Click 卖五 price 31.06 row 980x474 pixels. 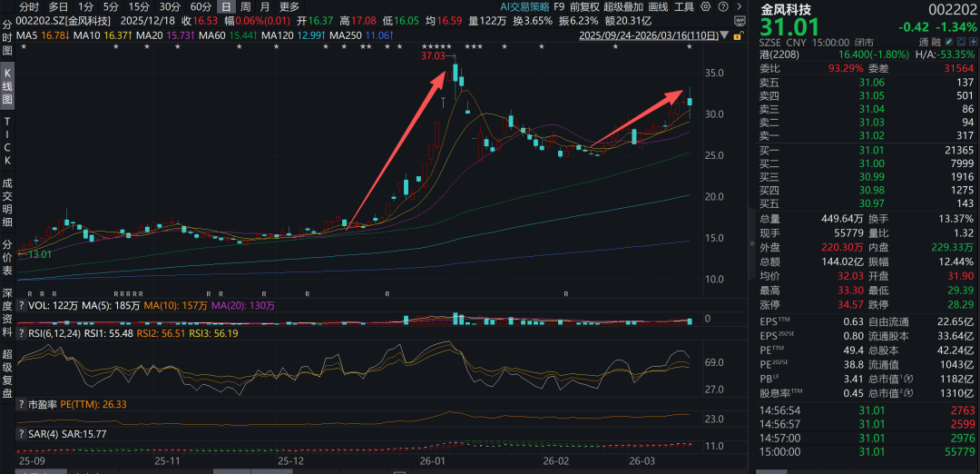click(x=867, y=82)
